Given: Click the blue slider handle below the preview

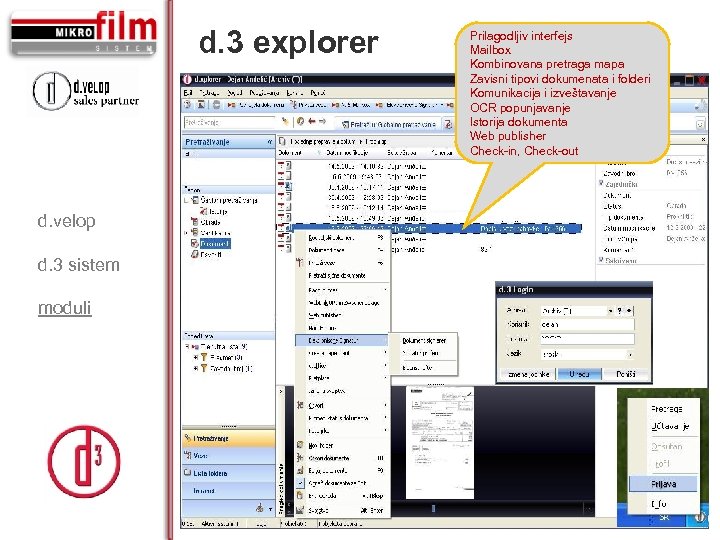Looking at the screenshot, I should 433,508.
